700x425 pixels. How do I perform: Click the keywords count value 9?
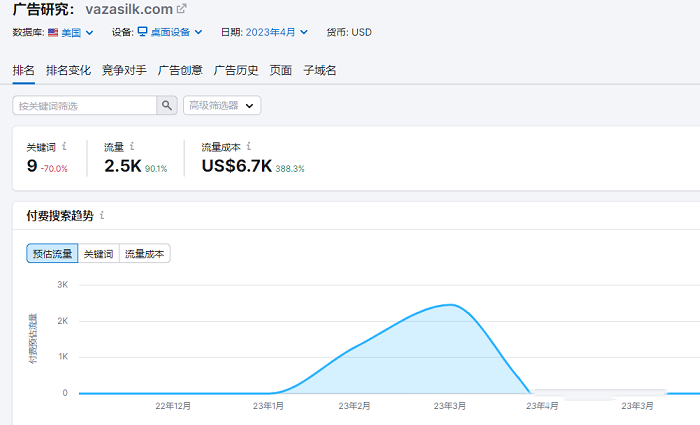pos(32,166)
